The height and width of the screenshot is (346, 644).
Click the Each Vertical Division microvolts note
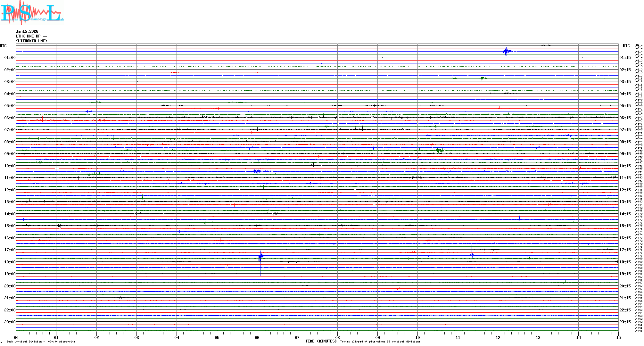[x=41, y=342]
